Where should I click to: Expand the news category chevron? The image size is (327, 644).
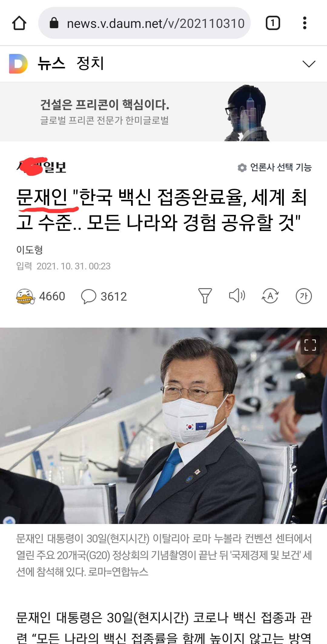(309, 64)
